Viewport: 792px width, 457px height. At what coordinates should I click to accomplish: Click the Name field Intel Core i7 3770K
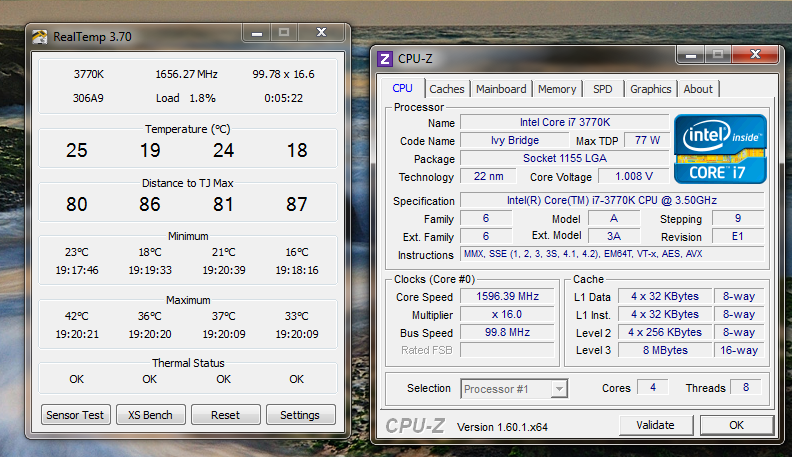pyautogui.click(x=565, y=122)
